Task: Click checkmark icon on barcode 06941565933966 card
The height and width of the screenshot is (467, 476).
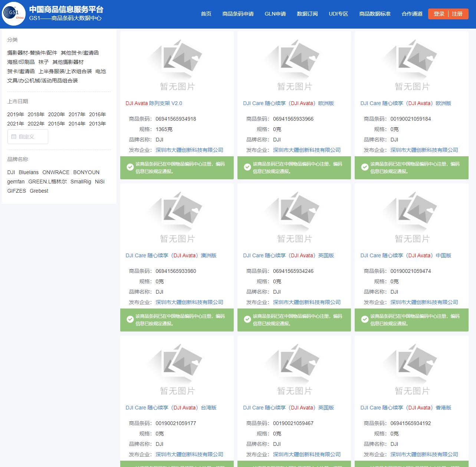Action: pos(247,167)
